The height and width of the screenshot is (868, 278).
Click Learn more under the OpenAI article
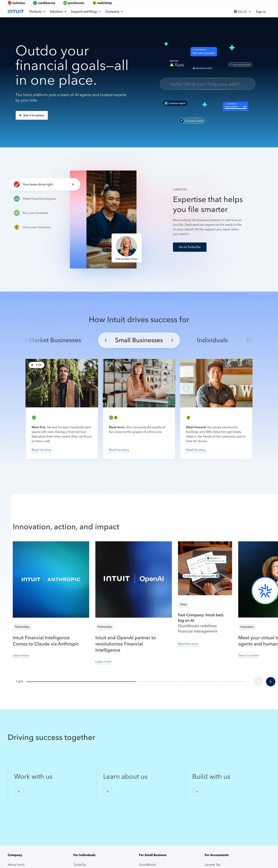click(103, 661)
